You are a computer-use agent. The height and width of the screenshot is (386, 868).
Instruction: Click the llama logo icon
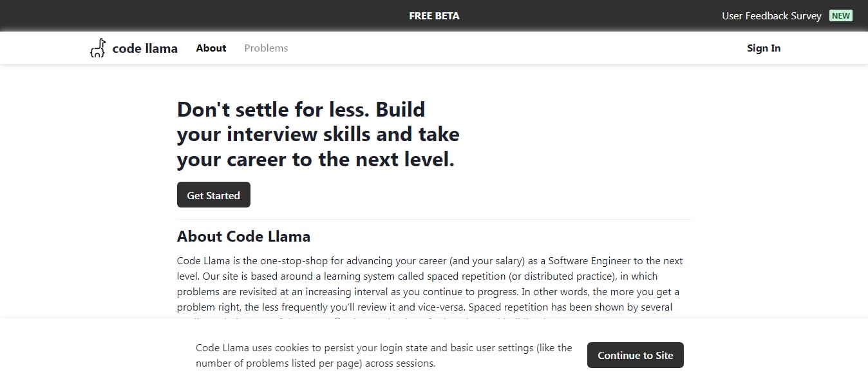click(98, 48)
